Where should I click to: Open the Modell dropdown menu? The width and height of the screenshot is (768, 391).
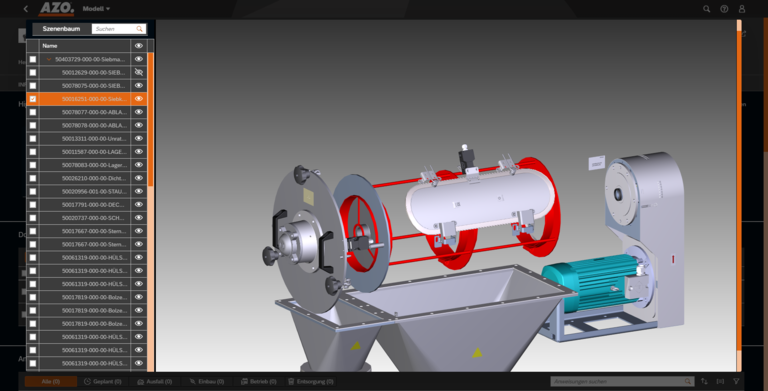[x=96, y=9]
